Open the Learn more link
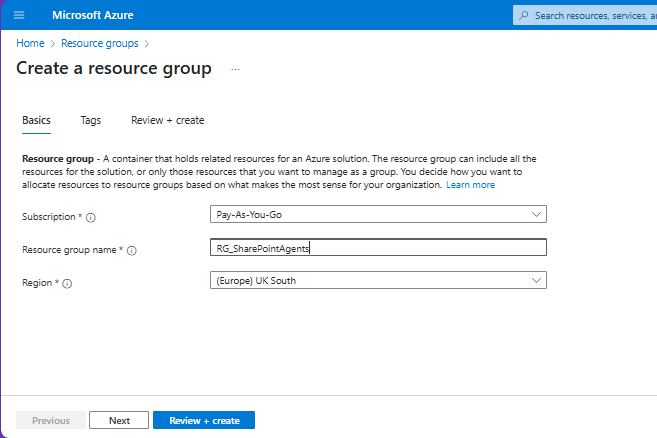The height and width of the screenshot is (438, 657). pos(470,185)
